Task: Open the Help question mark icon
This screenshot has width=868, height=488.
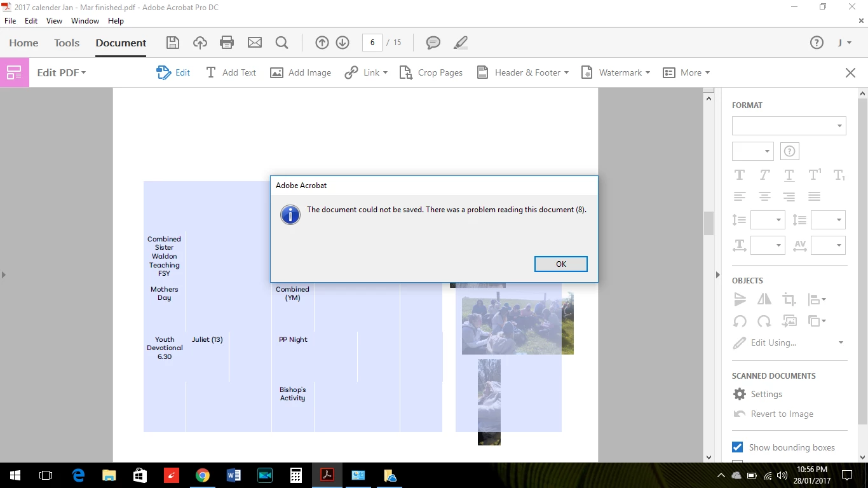Action: (817, 43)
